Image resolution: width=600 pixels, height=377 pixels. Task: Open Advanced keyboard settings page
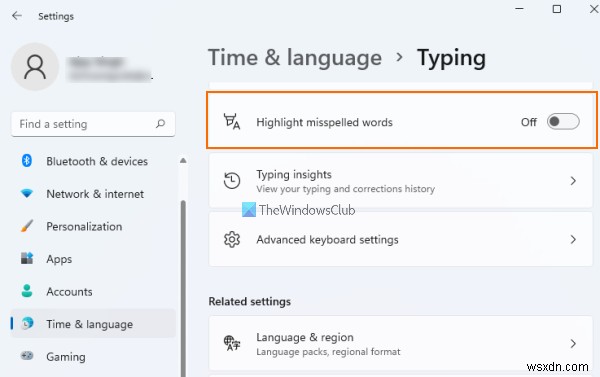(x=400, y=240)
